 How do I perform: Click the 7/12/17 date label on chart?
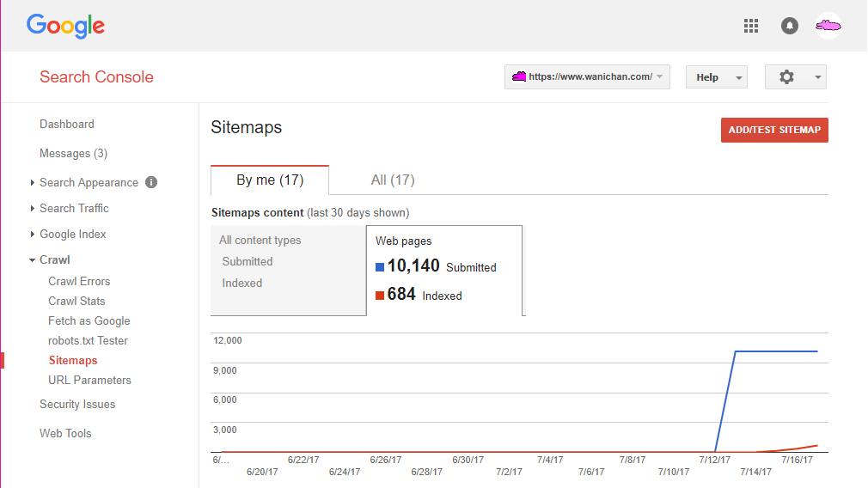pyautogui.click(x=714, y=460)
